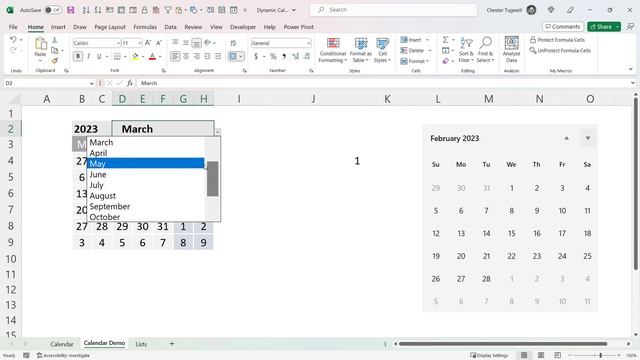Undo the last action

13,40
